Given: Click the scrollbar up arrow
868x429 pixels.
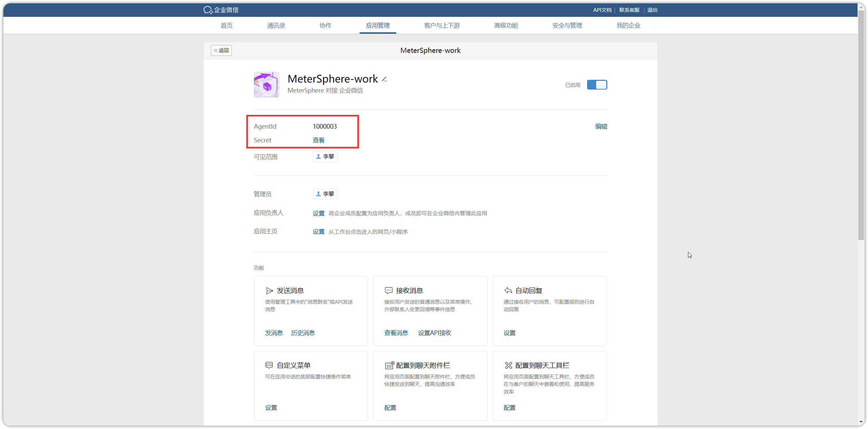Looking at the screenshot, I should [861, 7].
